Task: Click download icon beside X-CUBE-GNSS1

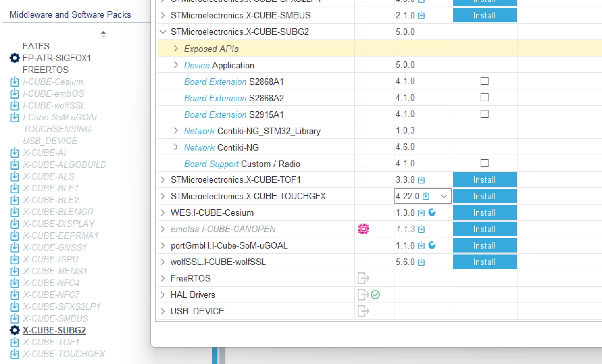Action: tap(14, 247)
